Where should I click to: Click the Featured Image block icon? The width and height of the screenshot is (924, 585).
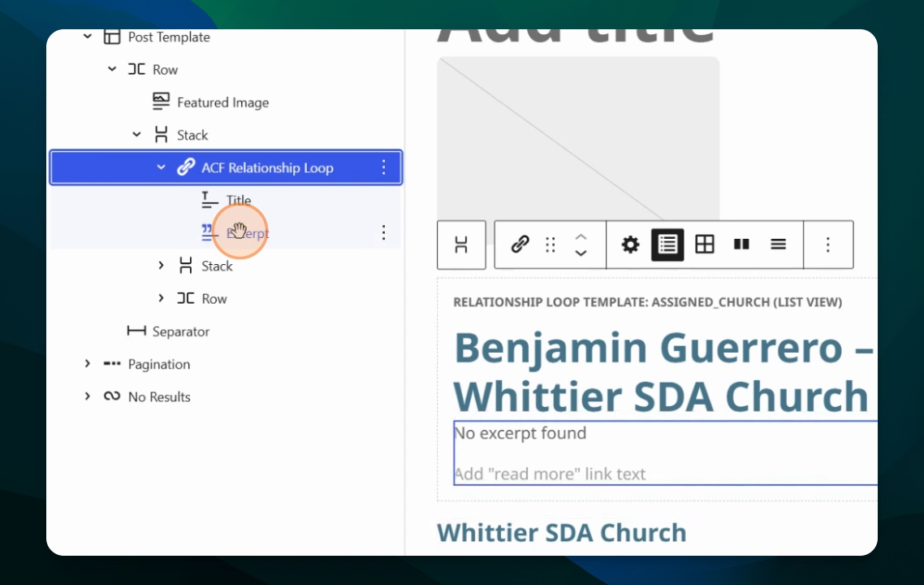tap(161, 102)
